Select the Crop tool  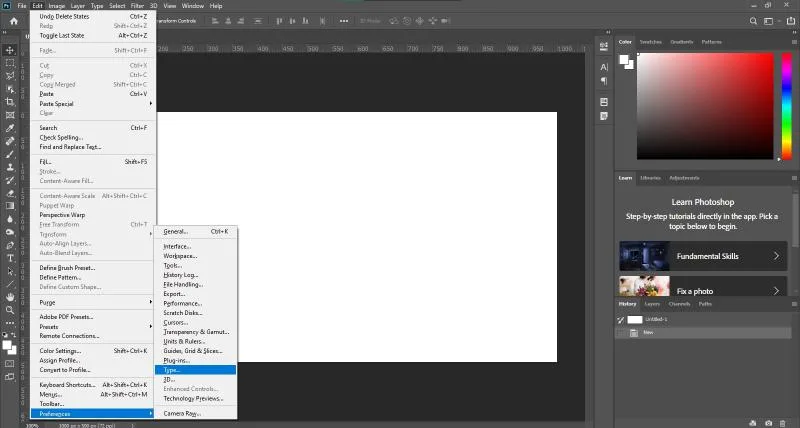[x=10, y=102]
